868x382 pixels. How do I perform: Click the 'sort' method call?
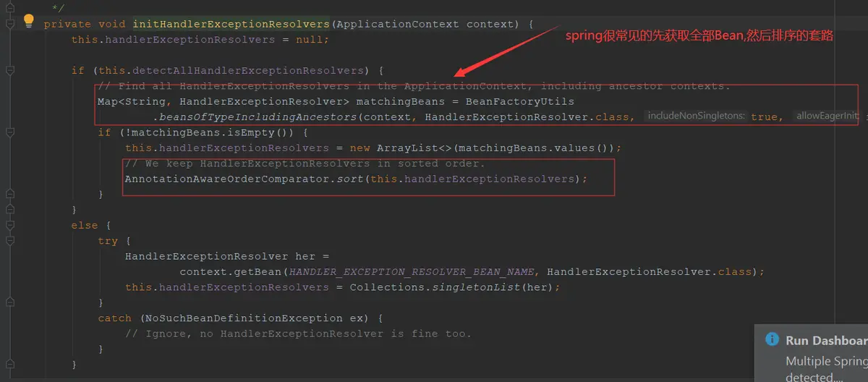pos(350,179)
